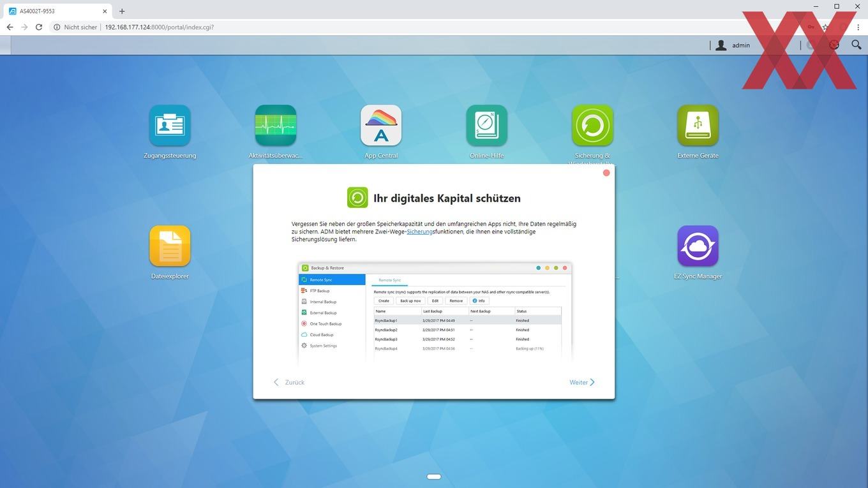This screenshot has height=488, width=868.
Task: Open the Zugangssteuerung app icon
Action: [170, 126]
